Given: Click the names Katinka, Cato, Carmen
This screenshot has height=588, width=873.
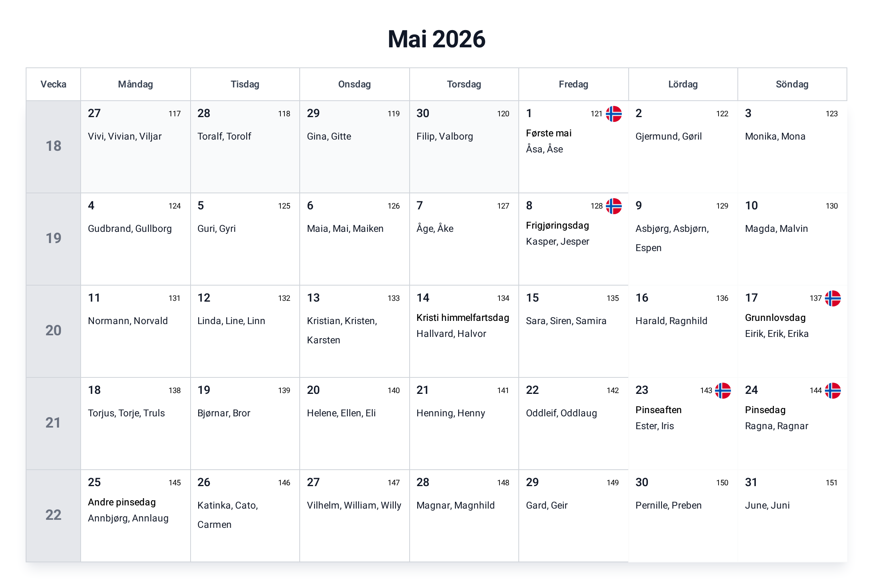Looking at the screenshot, I should [x=228, y=515].
